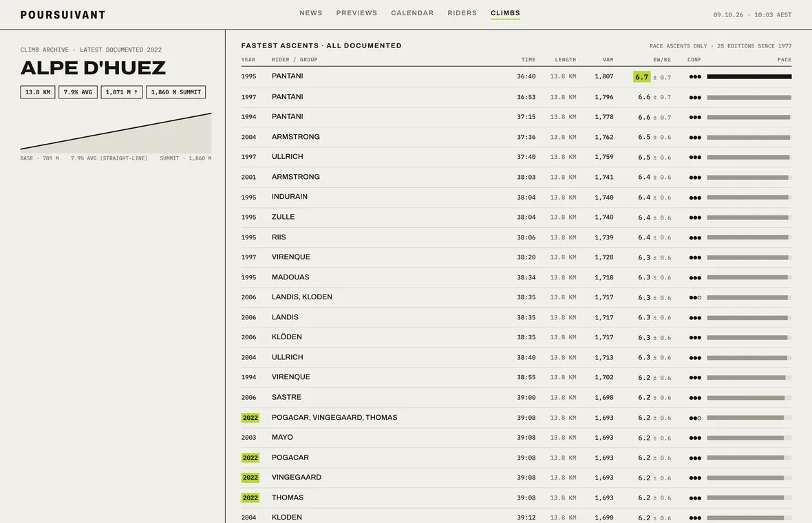
Task: Open the LANDIS, KLODEN group entry
Action: click(302, 297)
